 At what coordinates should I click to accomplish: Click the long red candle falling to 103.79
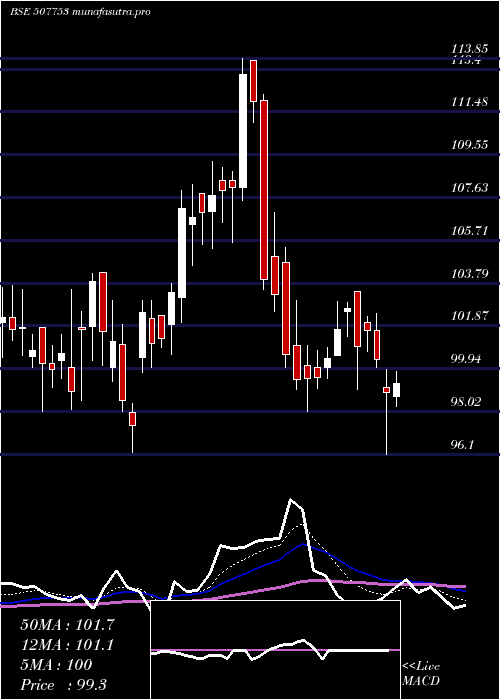click(264, 190)
